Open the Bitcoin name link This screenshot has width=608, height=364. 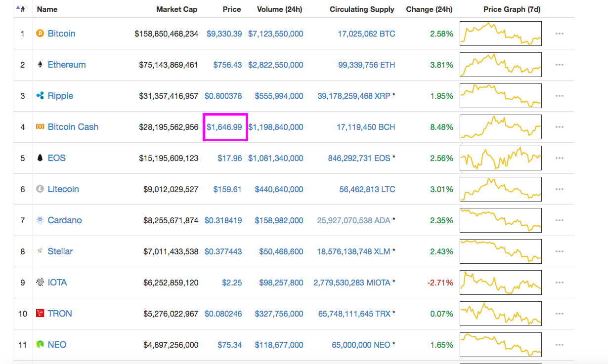(x=62, y=34)
